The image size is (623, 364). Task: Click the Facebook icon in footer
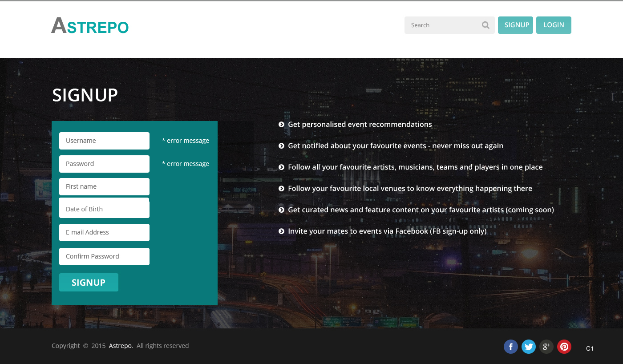tap(510, 347)
